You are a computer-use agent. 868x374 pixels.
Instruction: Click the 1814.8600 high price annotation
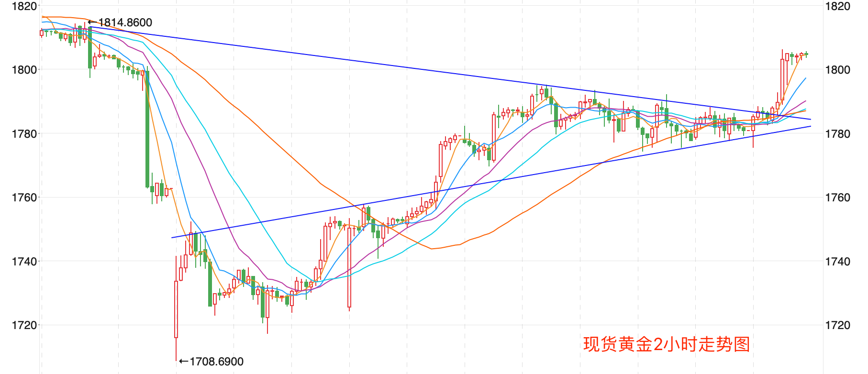(125, 22)
